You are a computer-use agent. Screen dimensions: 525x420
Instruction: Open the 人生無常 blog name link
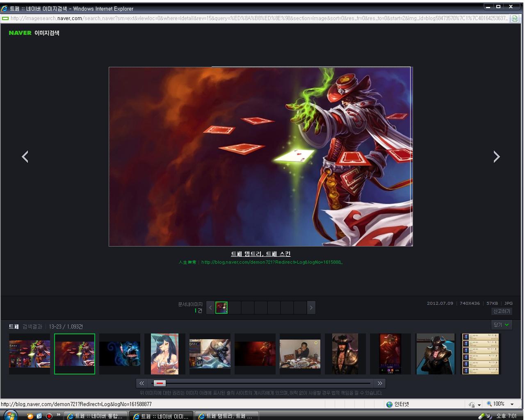pyautogui.click(x=187, y=262)
